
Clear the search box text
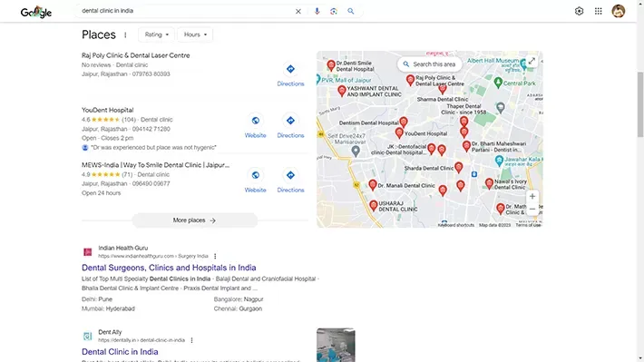coord(298,11)
